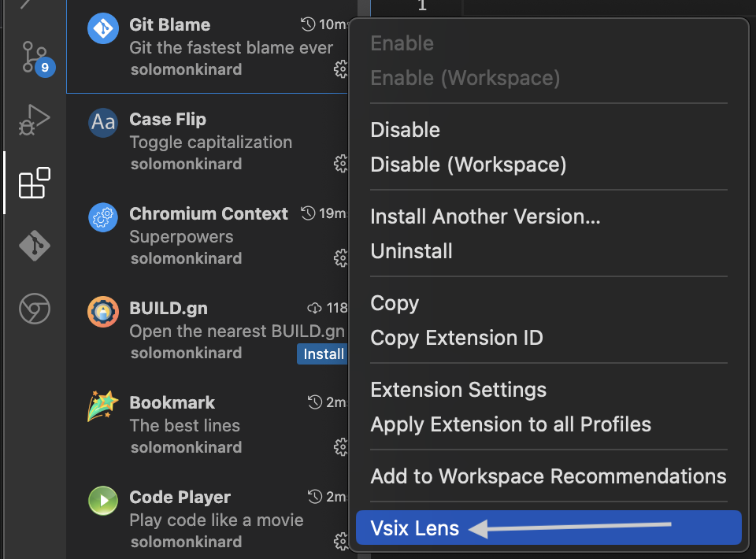Image resolution: width=756 pixels, height=559 pixels.
Task: Click the Git Blame activity bar icon
Action: pos(34,246)
